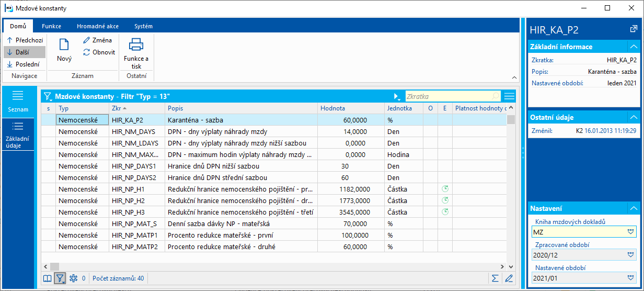Sort by the Zkr column header
Viewport: 644px width, 291px height.
pos(137,108)
